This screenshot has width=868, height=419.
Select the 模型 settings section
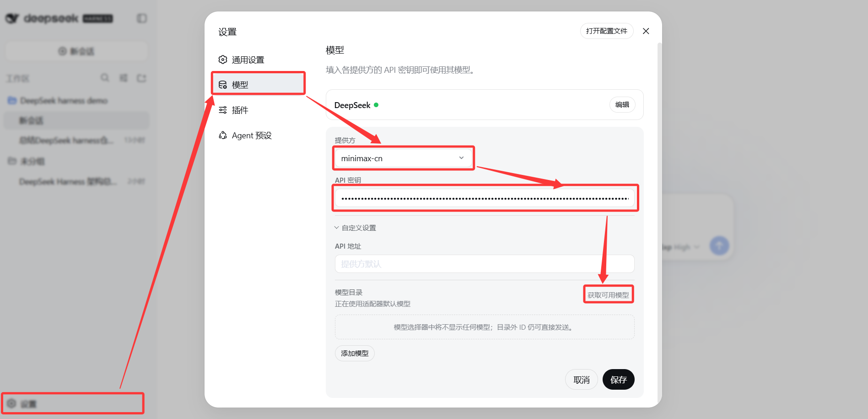[x=259, y=85]
